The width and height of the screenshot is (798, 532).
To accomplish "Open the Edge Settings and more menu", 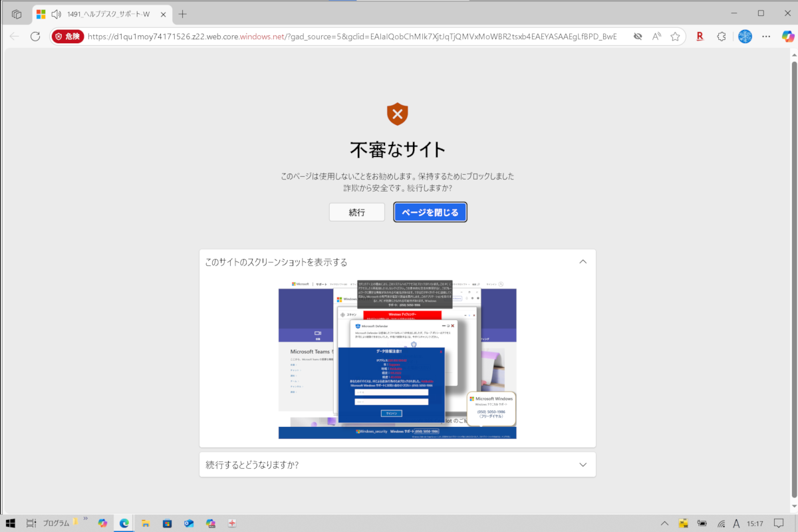I will [x=767, y=37].
